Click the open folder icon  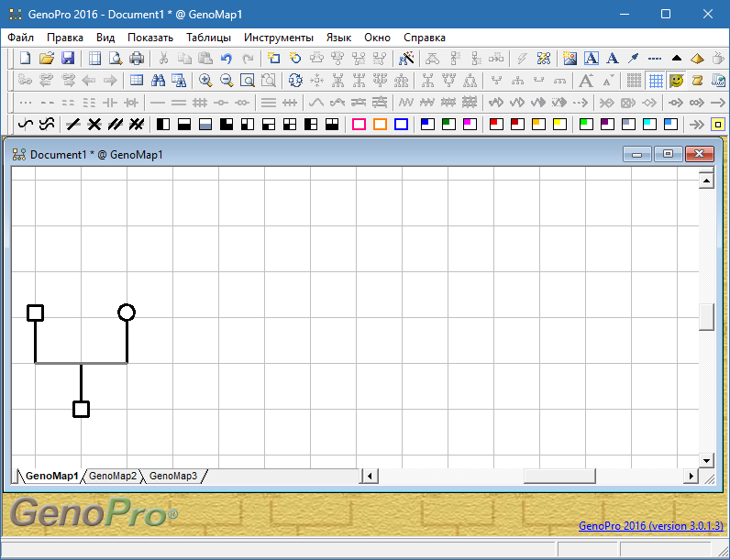47,58
